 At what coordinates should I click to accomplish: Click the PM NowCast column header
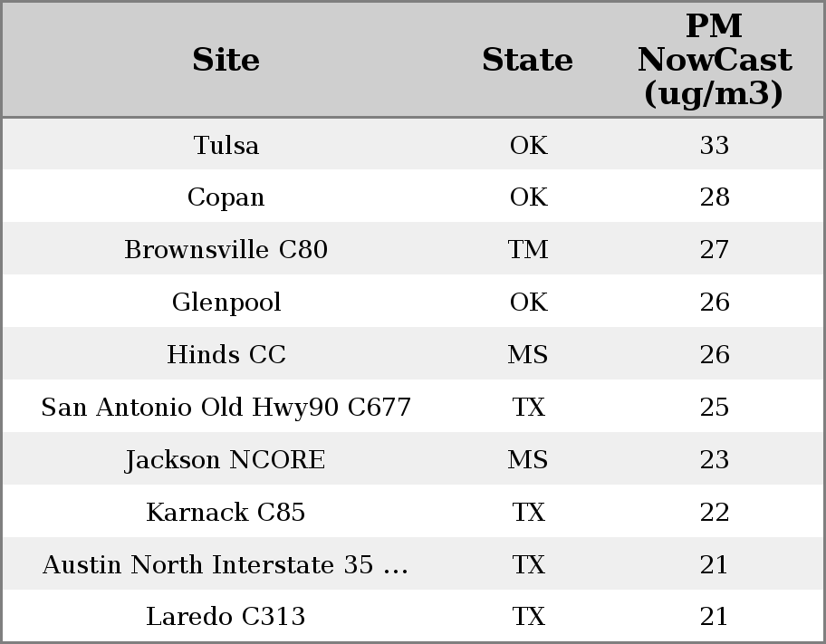pyautogui.click(x=714, y=61)
